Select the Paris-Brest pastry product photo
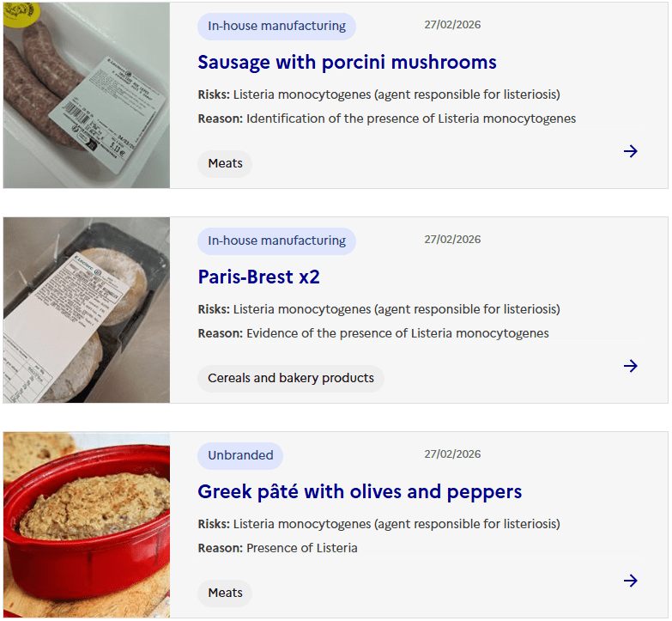Viewport: 672px width, 621px height. pos(87,310)
